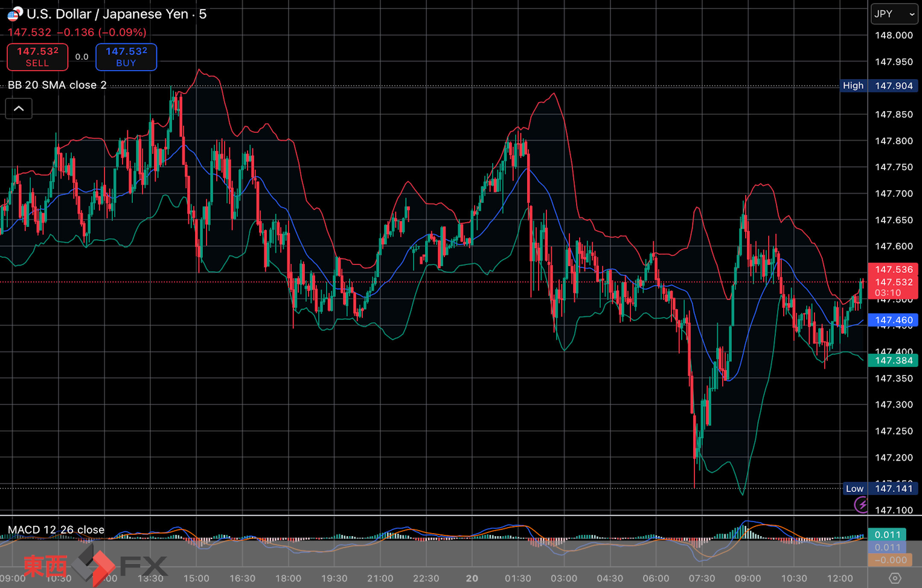Click the Low 147.141 price label
The width and height of the screenshot is (922, 588).
(x=880, y=488)
